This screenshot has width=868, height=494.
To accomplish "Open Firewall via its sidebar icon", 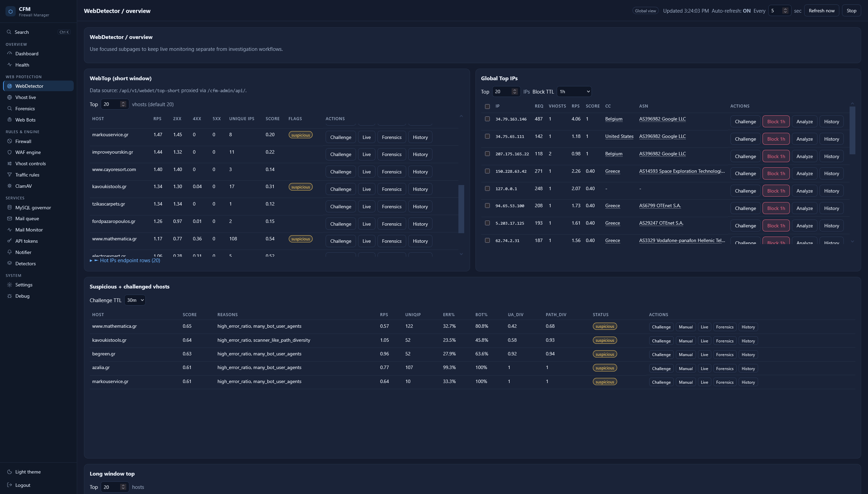I will [10, 141].
